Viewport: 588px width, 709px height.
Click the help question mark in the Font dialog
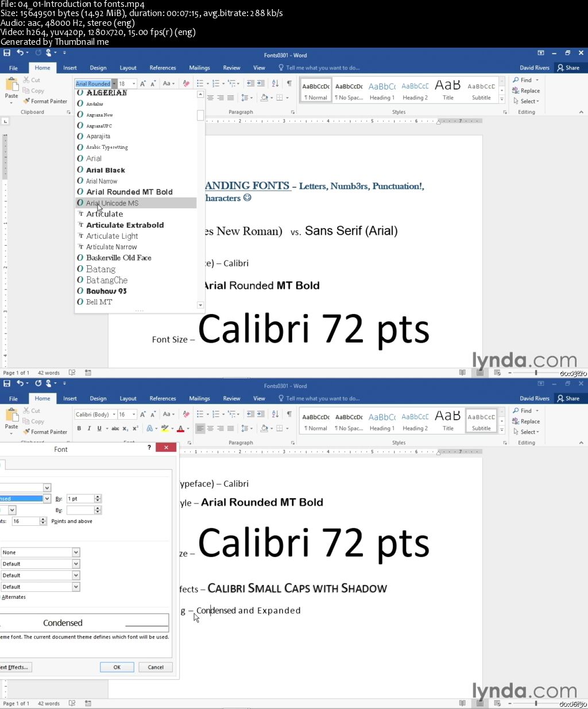(149, 447)
